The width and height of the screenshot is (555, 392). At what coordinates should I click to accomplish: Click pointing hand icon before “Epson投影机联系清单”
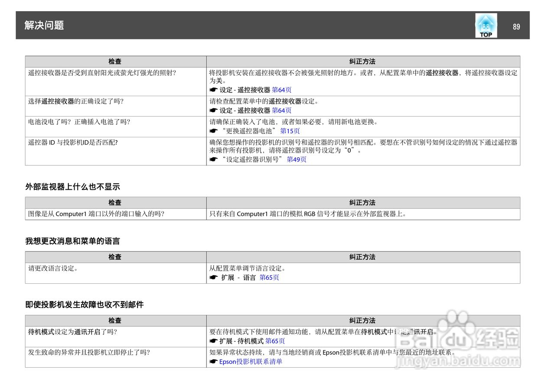[x=213, y=362]
